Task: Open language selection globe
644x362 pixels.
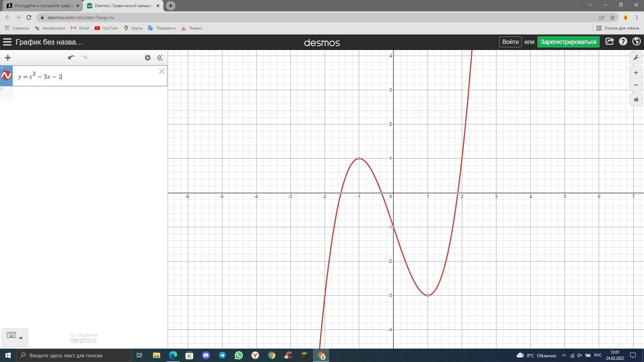Action: point(636,42)
